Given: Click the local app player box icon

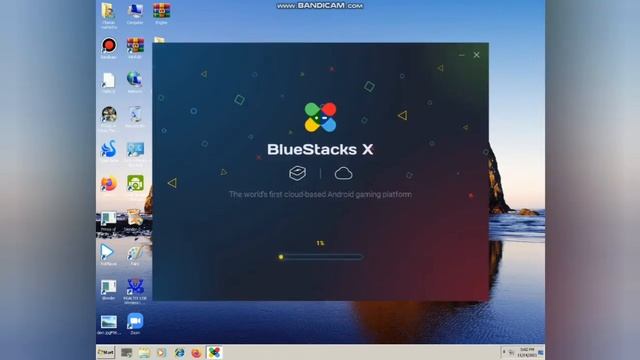Looking at the screenshot, I should click(x=298, y=173).
